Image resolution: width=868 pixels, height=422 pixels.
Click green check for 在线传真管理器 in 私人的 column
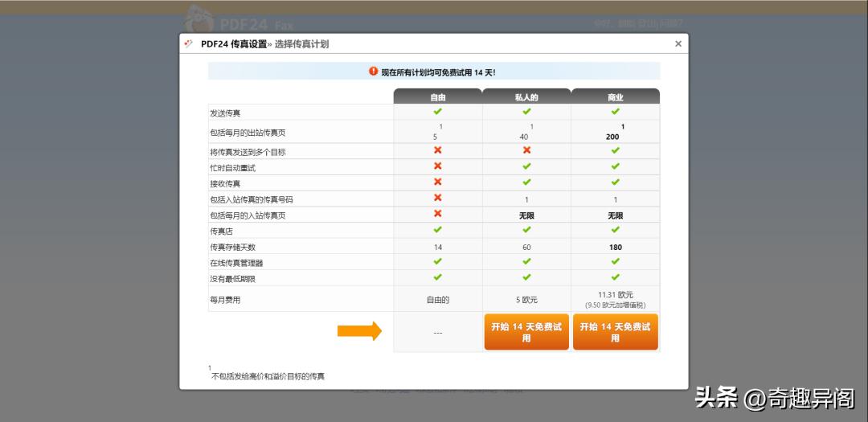tap(526, 261)
